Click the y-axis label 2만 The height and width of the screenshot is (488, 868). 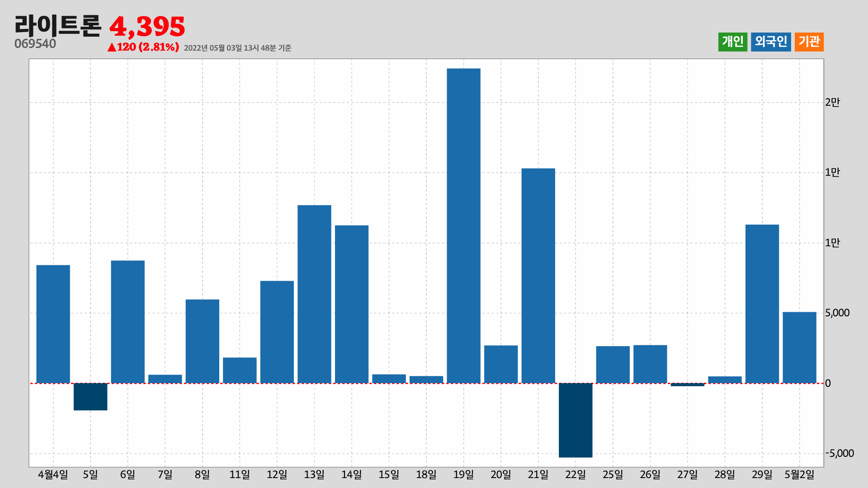pos(832,102)
